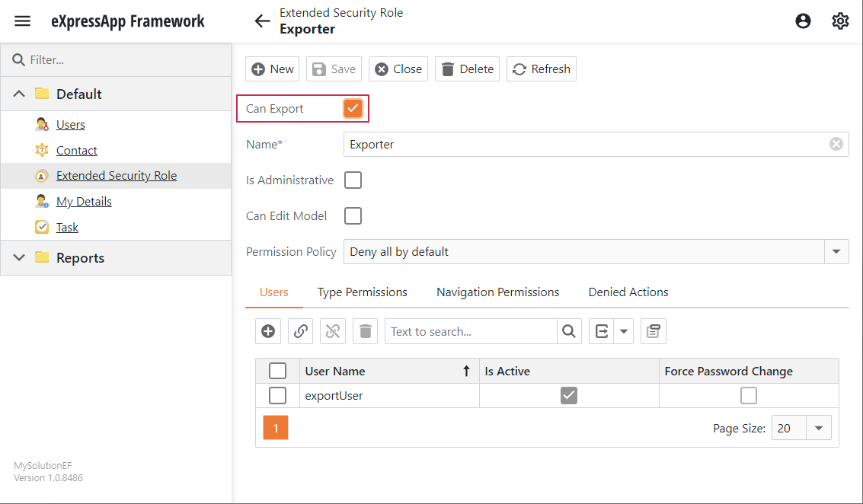863x504 pixels.
Task: Click the Reports folder icon
Action: pos(42,257)
